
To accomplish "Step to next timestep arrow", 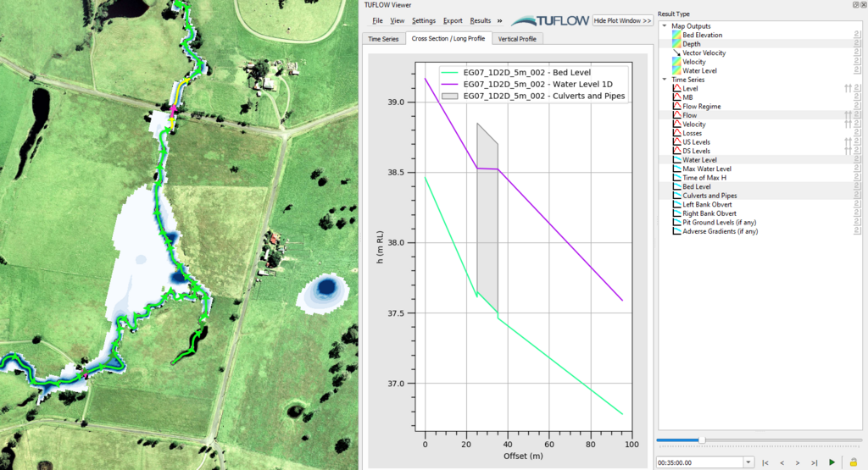I will click(798, 462).
